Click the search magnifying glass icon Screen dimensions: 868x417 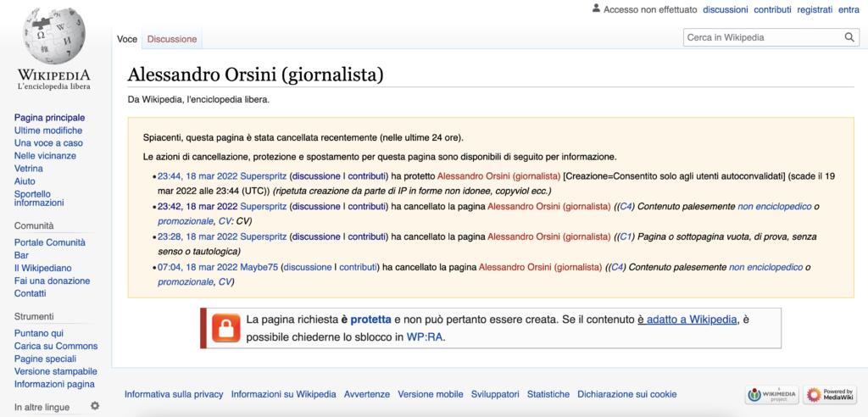coord(849,38)
